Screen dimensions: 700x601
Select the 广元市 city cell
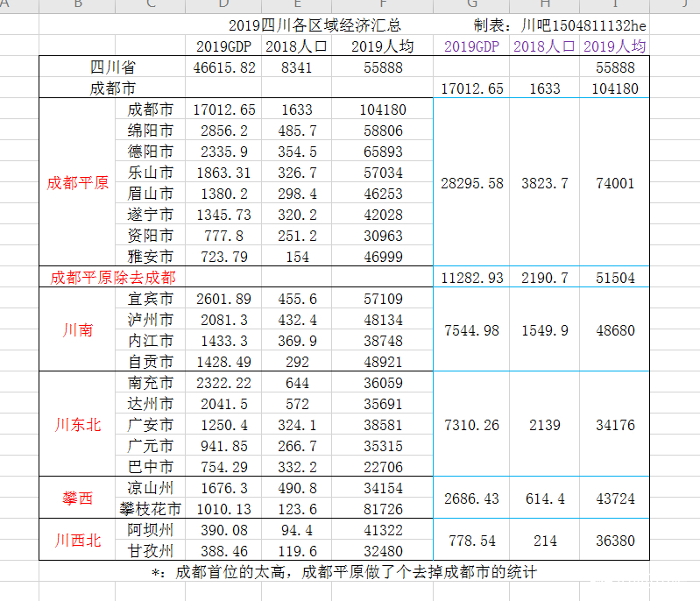pos(151,446)
